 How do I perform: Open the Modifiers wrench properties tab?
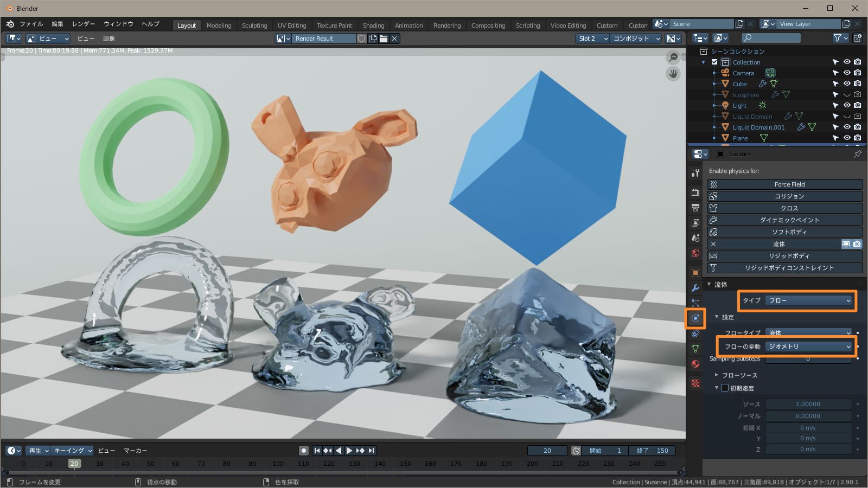(x=695, y=288)
